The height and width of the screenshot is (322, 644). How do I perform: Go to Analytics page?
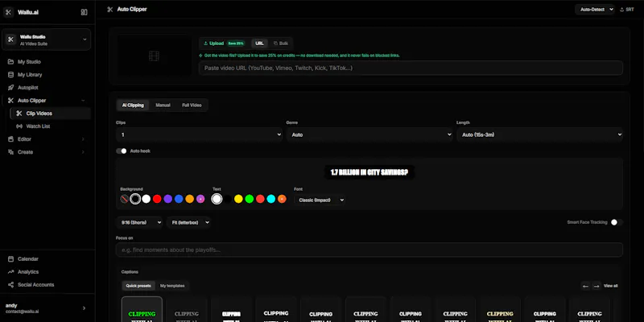[x=28, y=272]
